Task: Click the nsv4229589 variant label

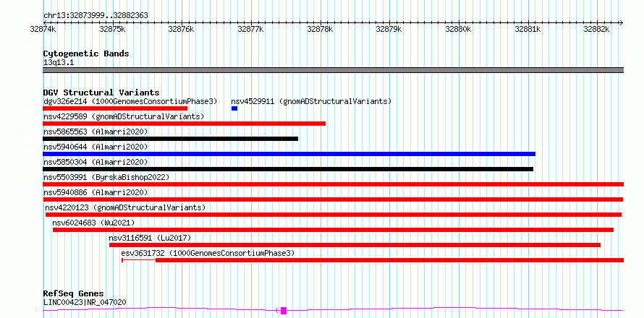Action: pos(124,116)
